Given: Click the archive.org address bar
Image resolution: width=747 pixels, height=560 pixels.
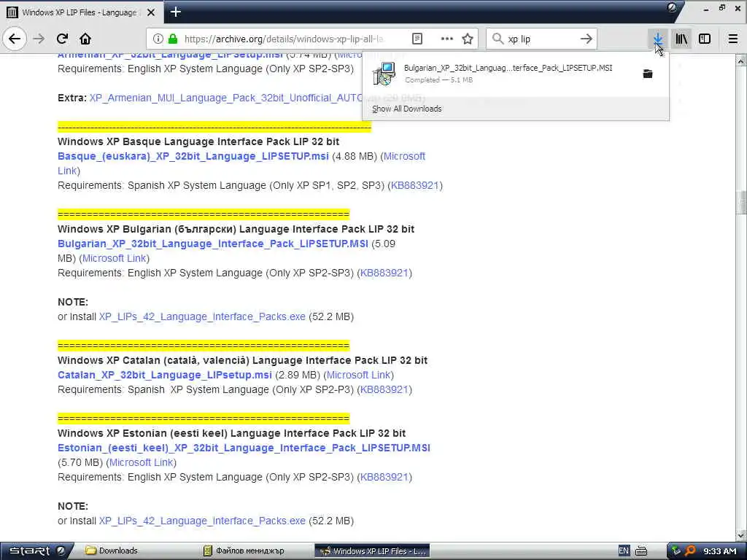Looking at the screenshot, I should coord(284,39).
